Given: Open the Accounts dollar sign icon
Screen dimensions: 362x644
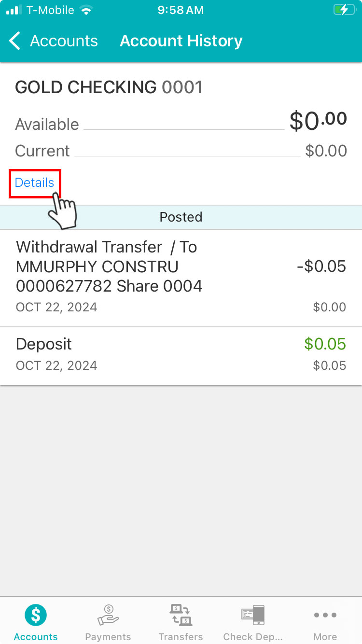Looking at the screenshot, I should point(36,615).
